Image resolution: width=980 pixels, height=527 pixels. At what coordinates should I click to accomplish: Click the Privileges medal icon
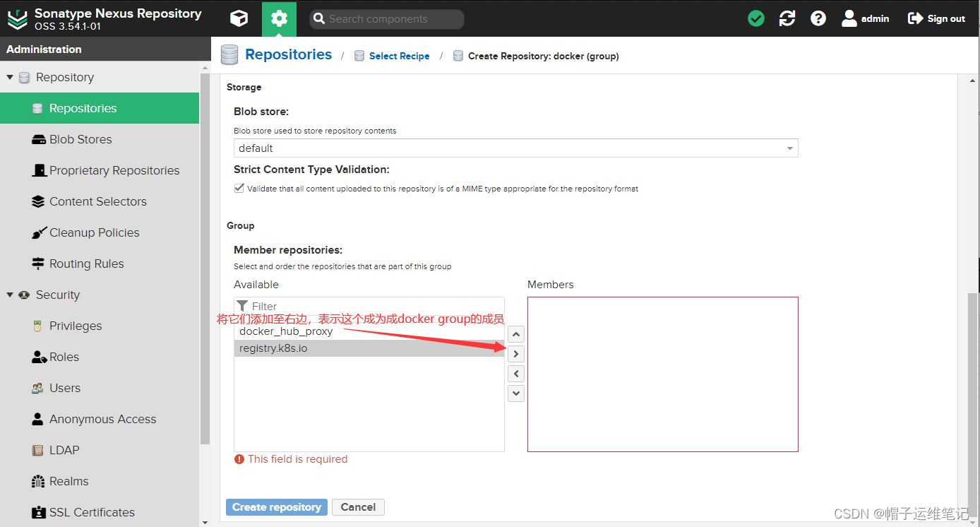pyautogui.click(x=38, y=326)
